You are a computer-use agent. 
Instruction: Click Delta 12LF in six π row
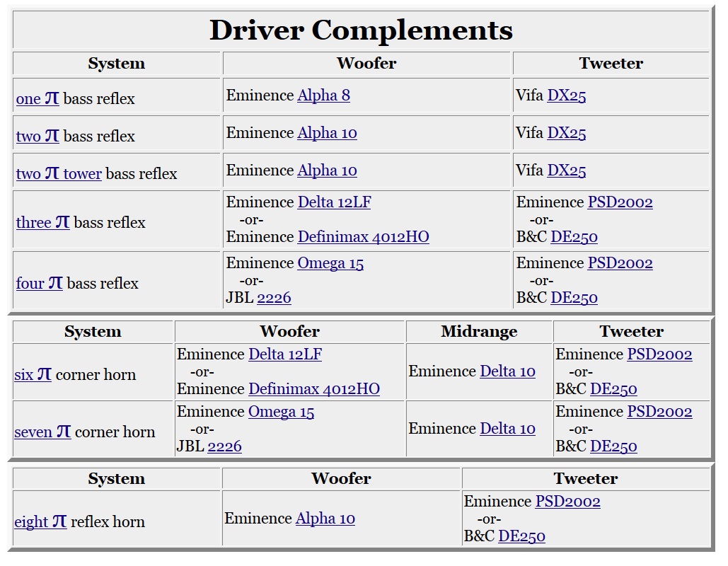pyautogui.click(x=285, y=354)
